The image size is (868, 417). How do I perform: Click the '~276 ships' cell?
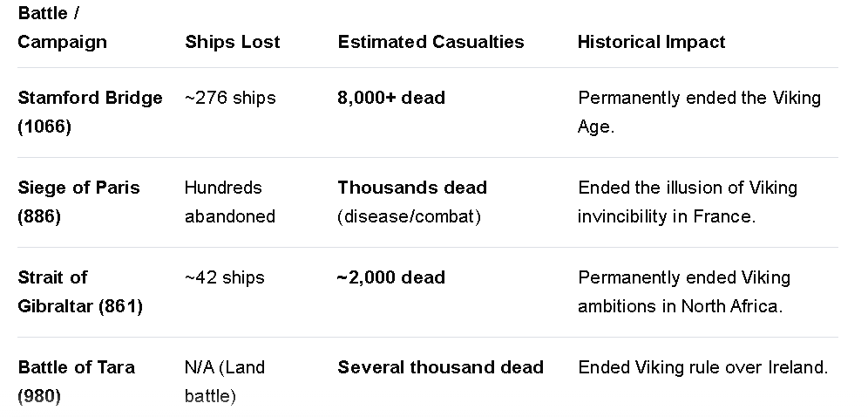(x=230, y=98)
